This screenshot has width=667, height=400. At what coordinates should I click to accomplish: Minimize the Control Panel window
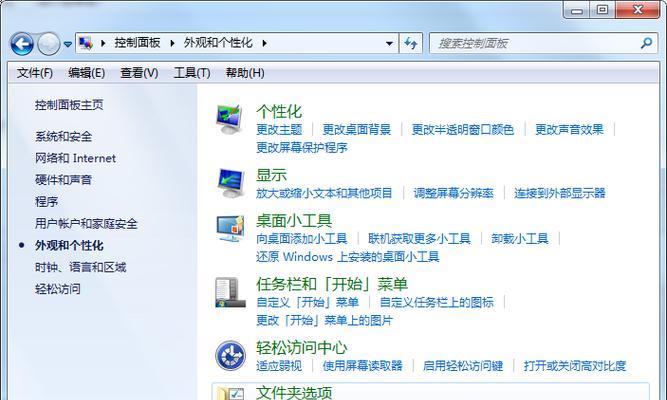tap(577, 10)
